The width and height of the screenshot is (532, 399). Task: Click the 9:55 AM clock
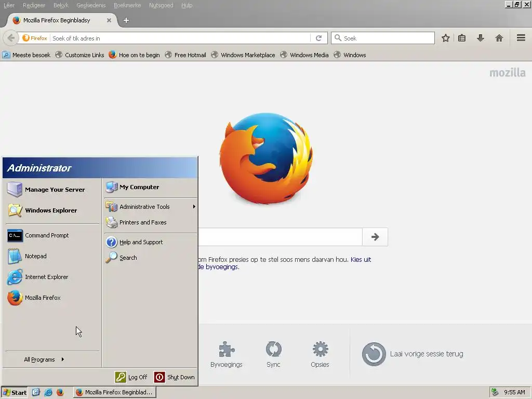(x=514, y=392)
